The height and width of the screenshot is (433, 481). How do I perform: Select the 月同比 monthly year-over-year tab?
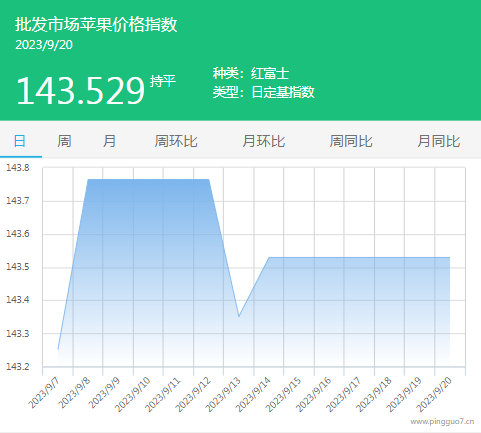coord(439,141)
